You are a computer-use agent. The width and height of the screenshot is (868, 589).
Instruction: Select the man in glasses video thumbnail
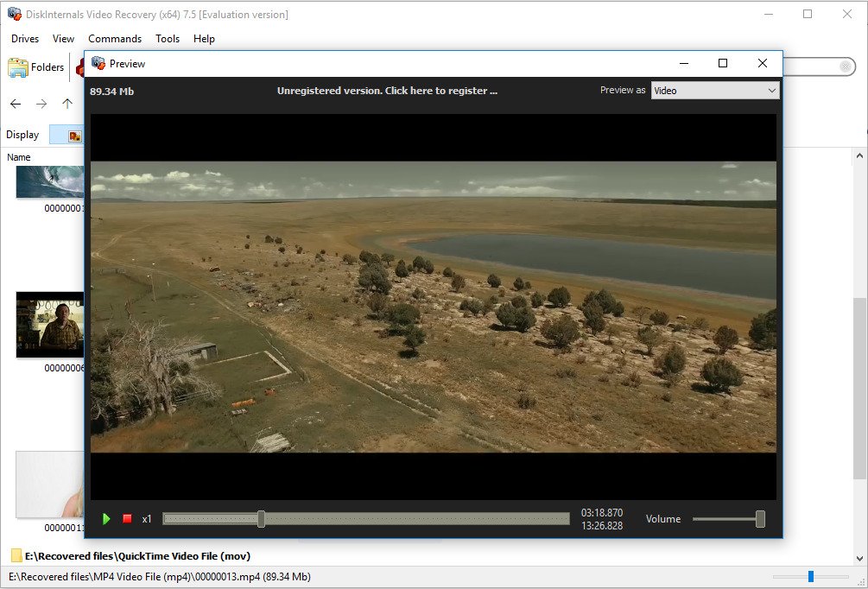(x=50, y=325)
